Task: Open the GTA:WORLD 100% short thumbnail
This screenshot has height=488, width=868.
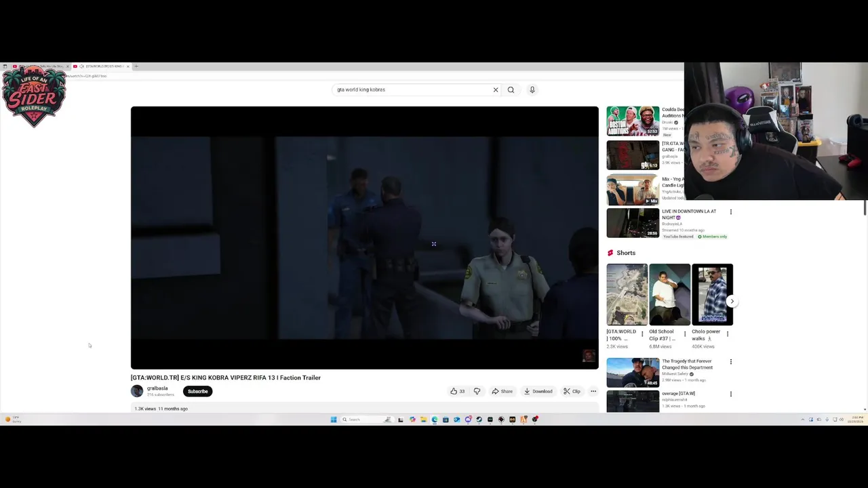Action: tap(627, 295)
